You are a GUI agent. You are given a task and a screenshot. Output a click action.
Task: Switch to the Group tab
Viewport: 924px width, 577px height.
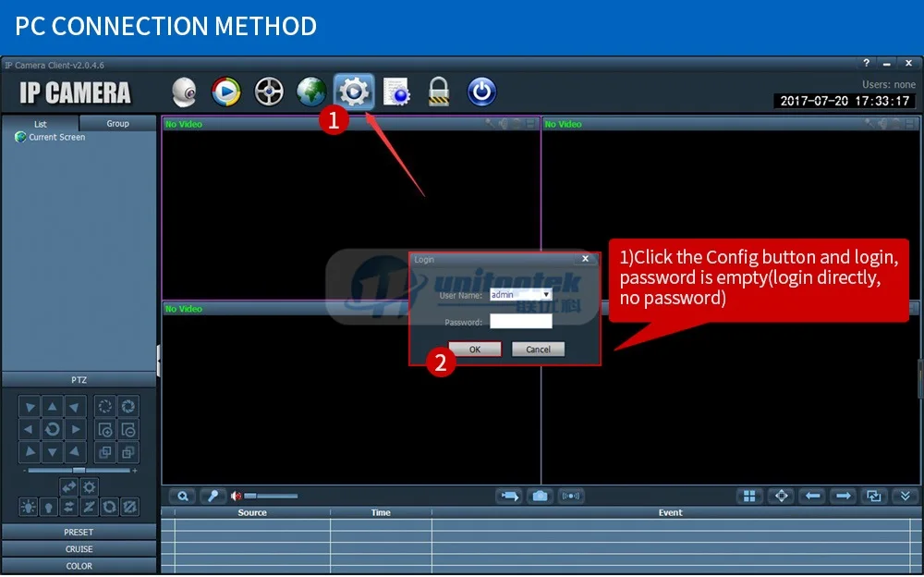pos(117,123)
